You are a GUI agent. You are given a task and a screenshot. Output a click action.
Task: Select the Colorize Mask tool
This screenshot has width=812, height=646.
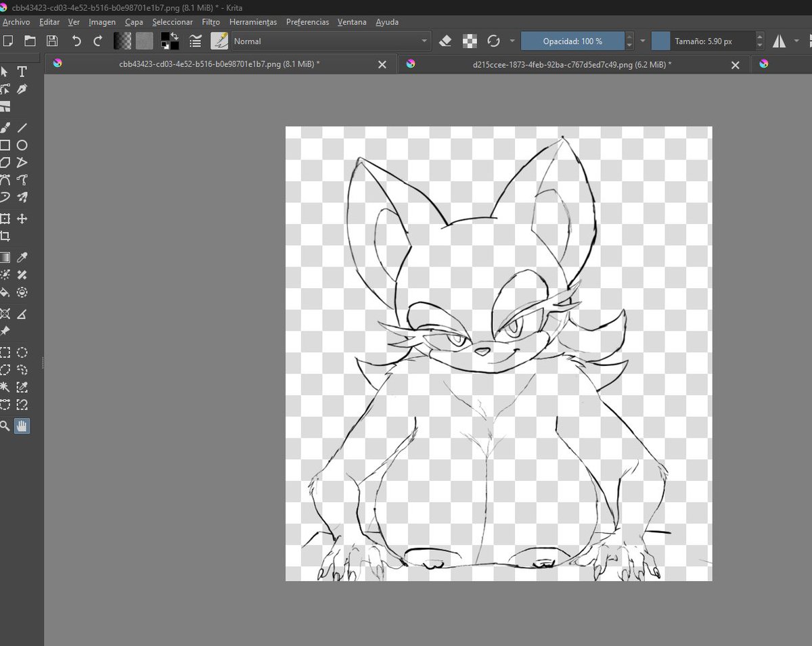(5, 275)
